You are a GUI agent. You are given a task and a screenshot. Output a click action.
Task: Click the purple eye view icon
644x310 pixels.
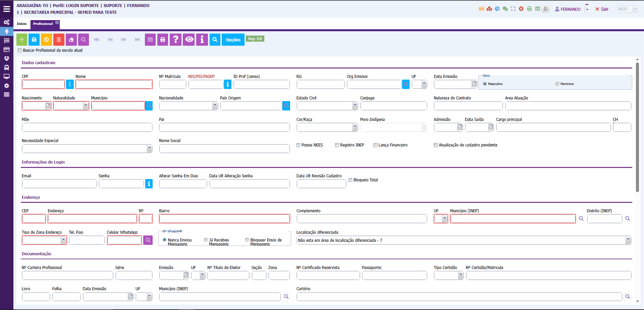coord(189,40)
